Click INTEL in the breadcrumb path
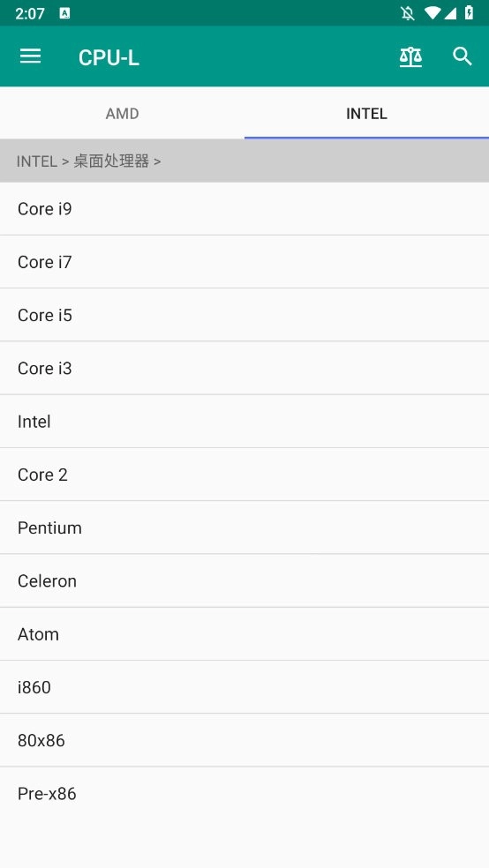489x868 pixels. click(36, 161)
